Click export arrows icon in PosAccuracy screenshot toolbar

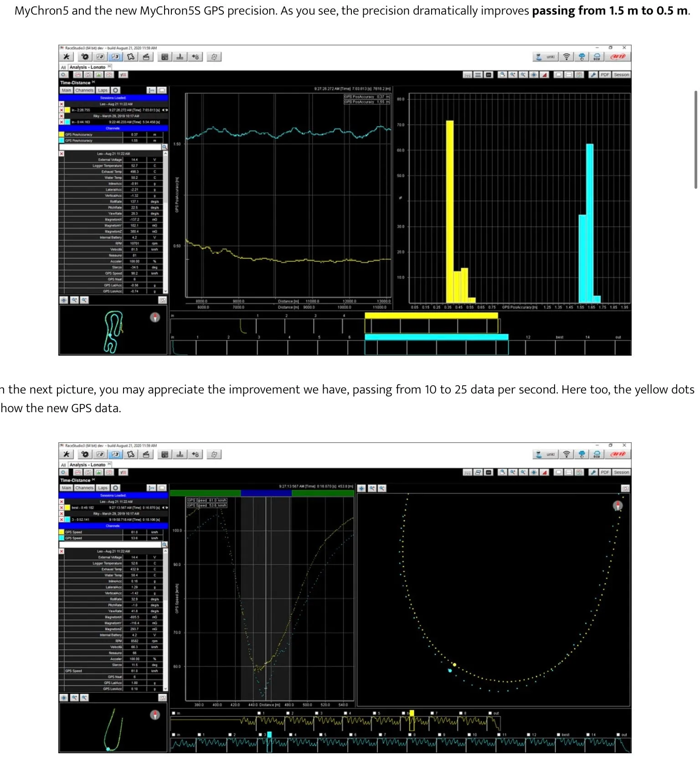coord(214,57)
